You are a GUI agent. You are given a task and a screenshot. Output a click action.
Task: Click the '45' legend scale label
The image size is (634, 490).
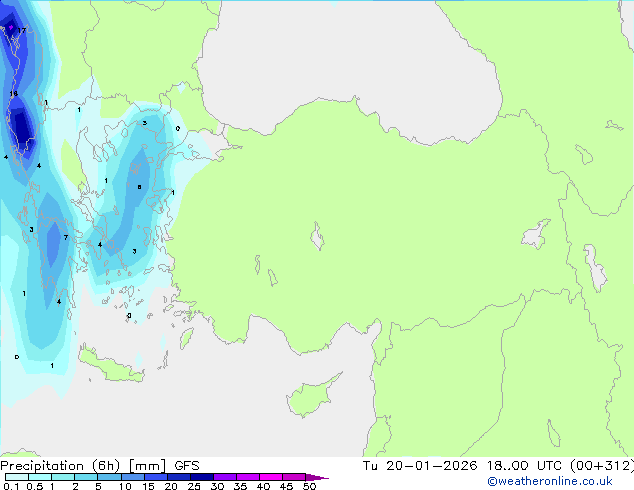click(286, 486)
